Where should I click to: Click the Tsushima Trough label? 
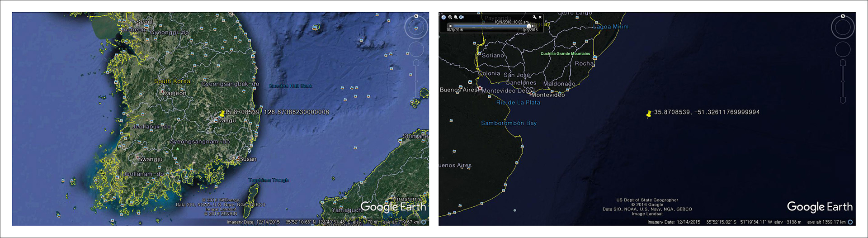(269, 180)
